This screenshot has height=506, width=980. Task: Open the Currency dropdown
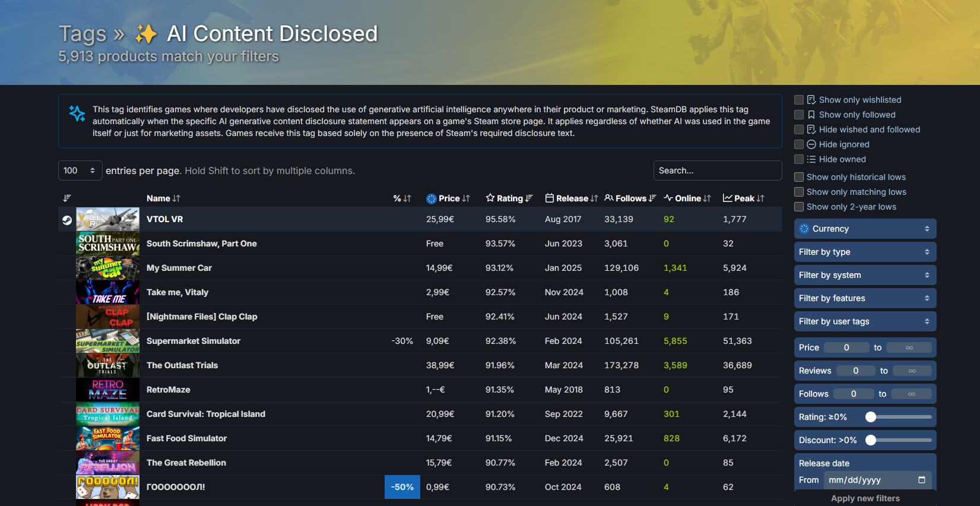[x=865, y=229]
